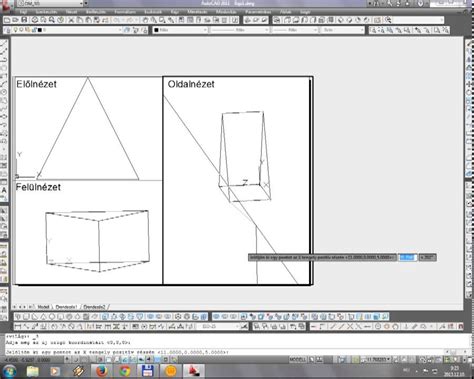This screenshot has height=379, width=474.
Task: Select the Multiline Text 'A' tool
Action: click(4, 190)
